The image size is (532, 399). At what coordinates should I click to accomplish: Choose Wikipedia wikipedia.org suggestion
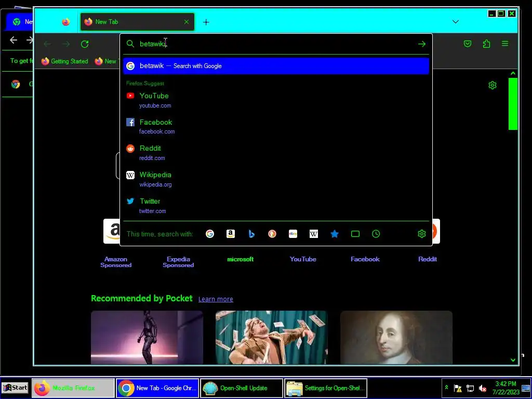tap(276, 179)
